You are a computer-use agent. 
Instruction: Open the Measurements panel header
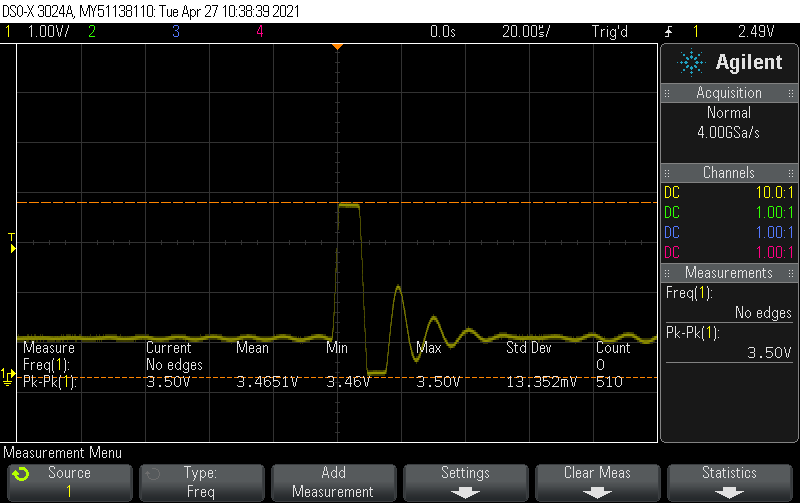tap(729, 272)
